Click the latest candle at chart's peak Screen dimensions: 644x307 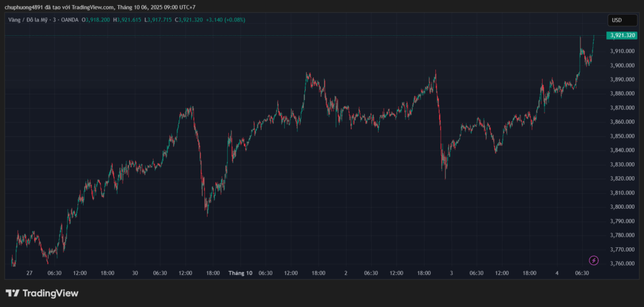coord(593,41)
